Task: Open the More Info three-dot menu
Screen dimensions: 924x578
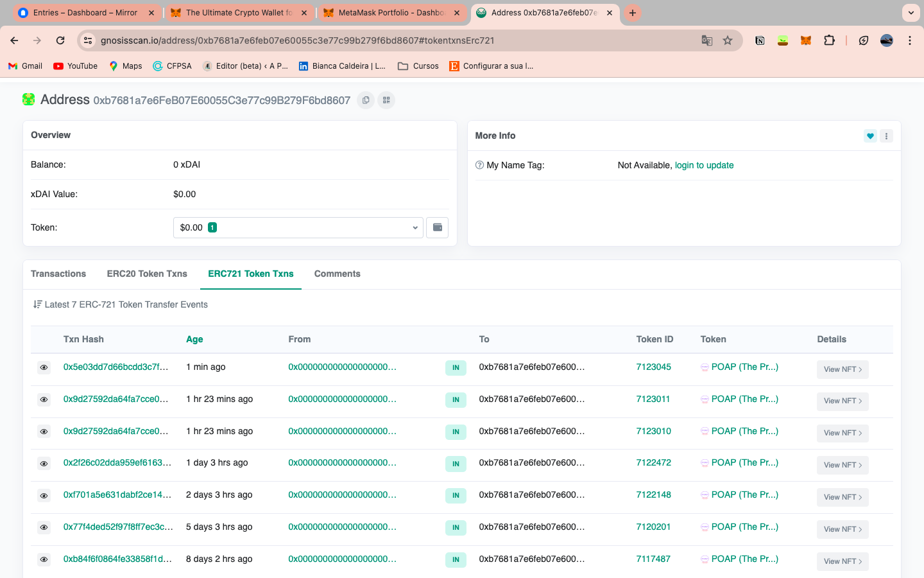Action: point(887,136)
